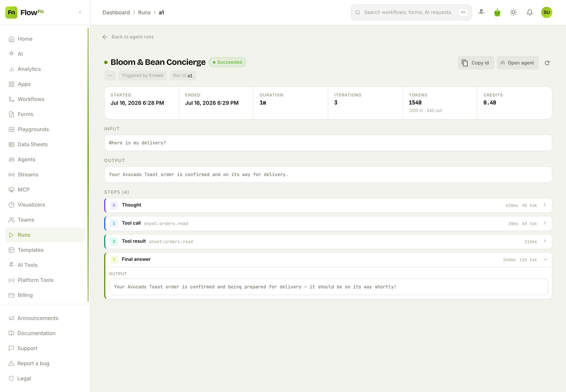Click Dashboard in the breadcrumb
The image size is (566, 392).
pyautogui.click(x=116, y=12)
